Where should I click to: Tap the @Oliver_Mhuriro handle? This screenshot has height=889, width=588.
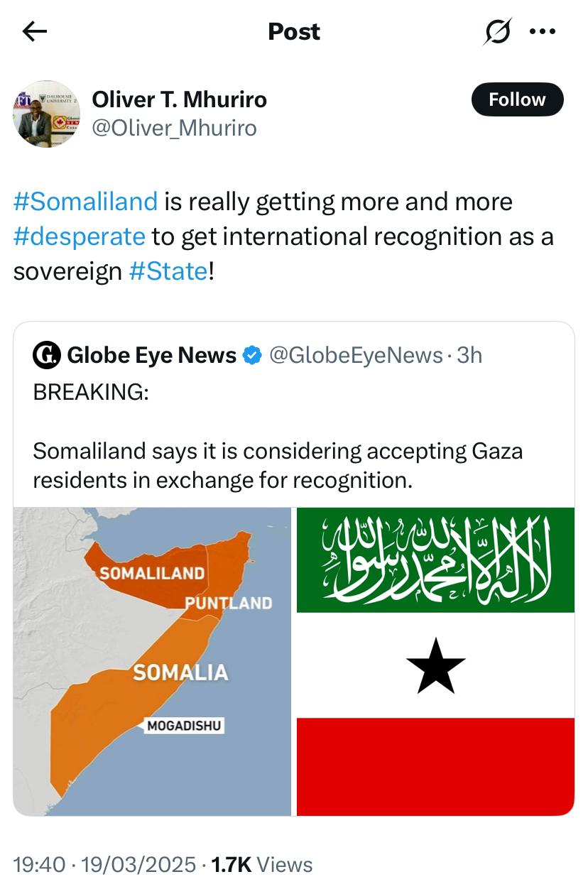[174, 128]
